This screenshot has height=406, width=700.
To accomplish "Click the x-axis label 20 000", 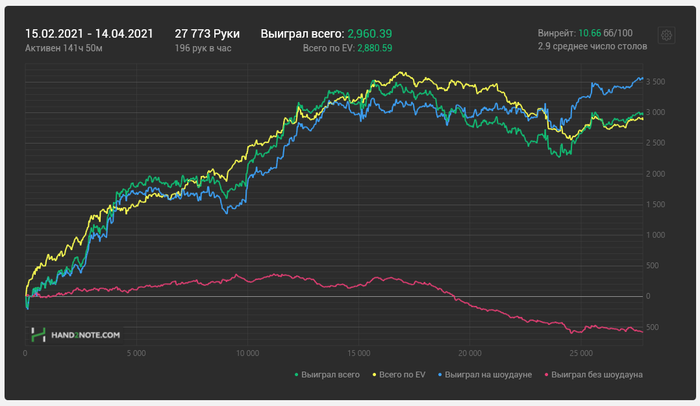I will pyautogui.click(x=470, y=353).
